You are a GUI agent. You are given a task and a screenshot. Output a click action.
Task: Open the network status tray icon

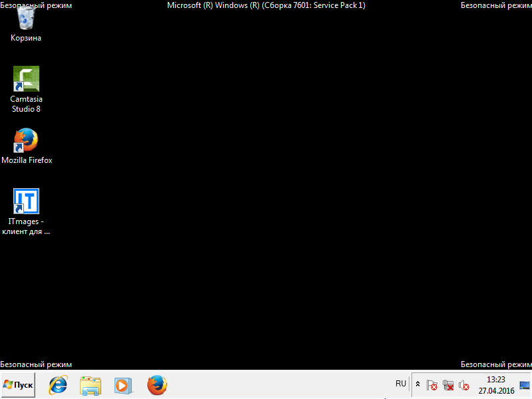(x=448, y=385)
